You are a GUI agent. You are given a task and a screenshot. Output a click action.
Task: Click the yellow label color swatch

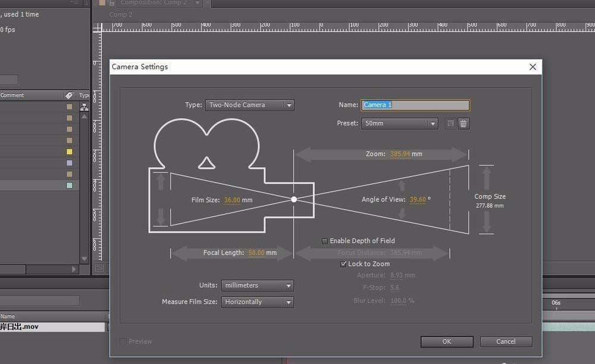tap(70, 152)
